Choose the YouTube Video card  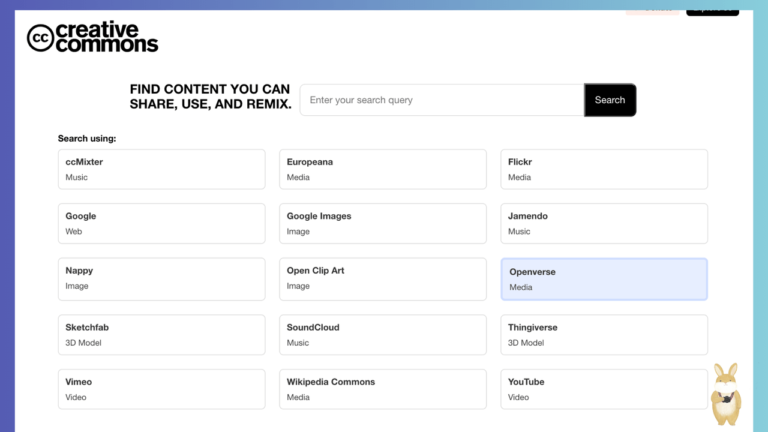(604, 389)
